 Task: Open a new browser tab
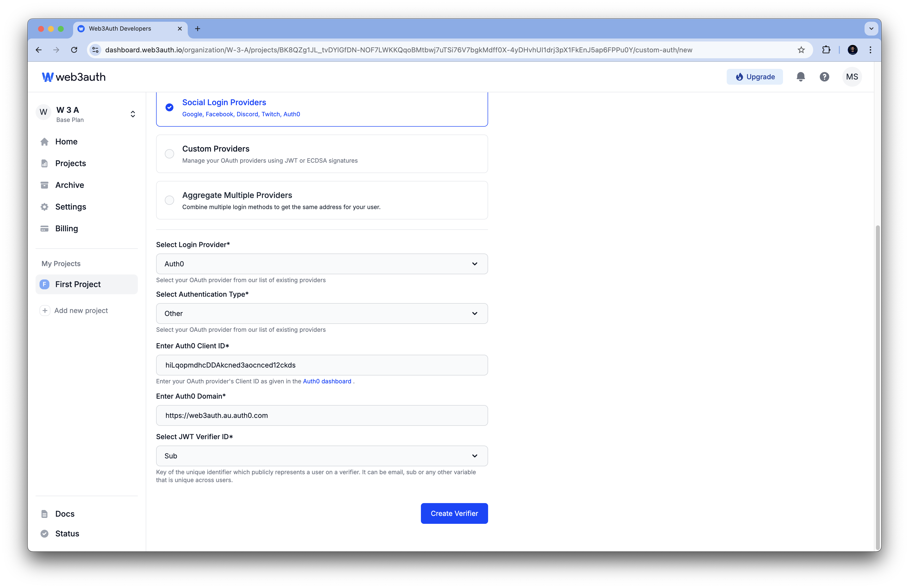pos(197,29)
